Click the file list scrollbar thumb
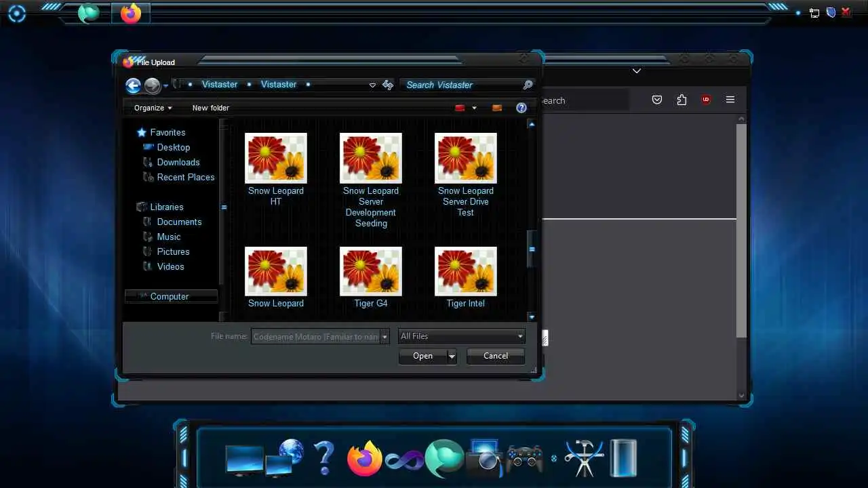Image resolution: width=868 pixels, height=488 pixels. [532, 249]
